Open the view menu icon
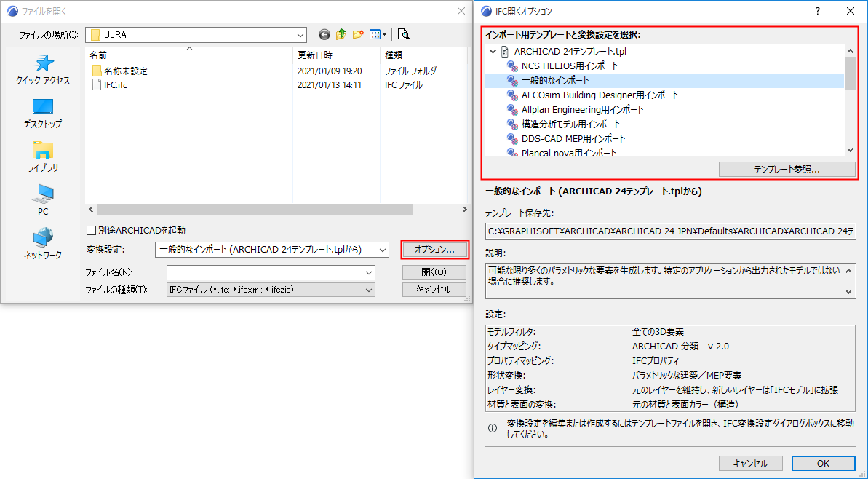The image size is (868, 479). click(x=378, y=34)
